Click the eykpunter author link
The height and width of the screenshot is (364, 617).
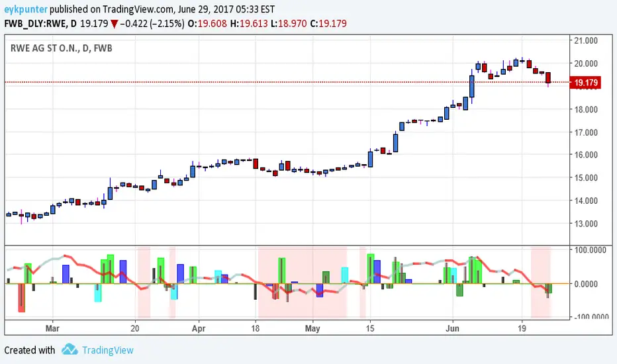26,9
